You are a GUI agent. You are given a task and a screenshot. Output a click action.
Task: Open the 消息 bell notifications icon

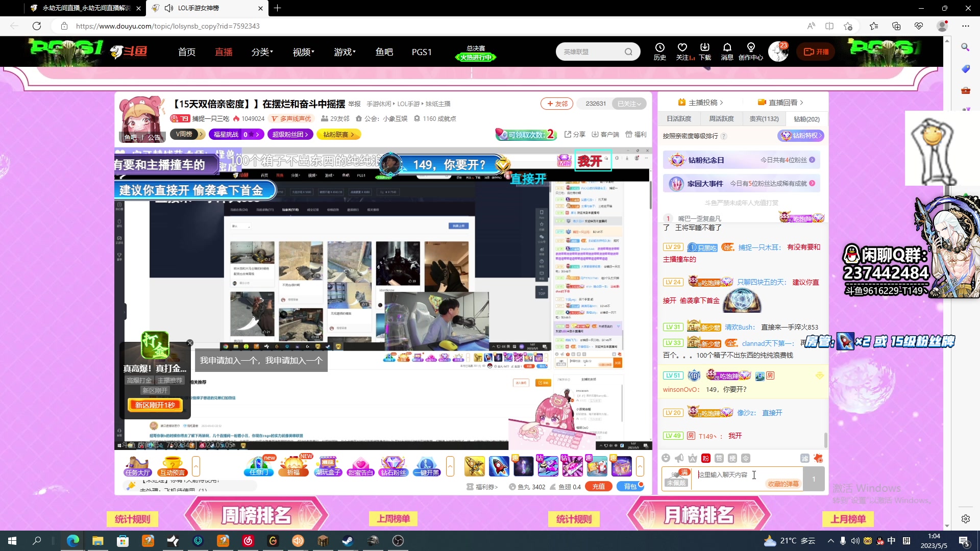point(727,51)
